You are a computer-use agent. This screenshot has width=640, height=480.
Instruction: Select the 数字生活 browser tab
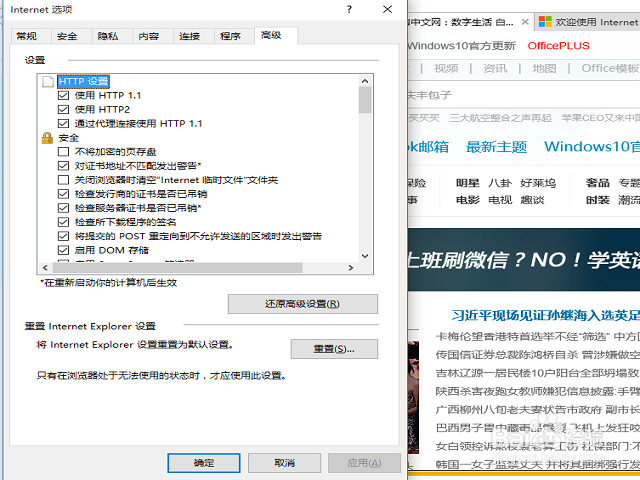[469, 22]
